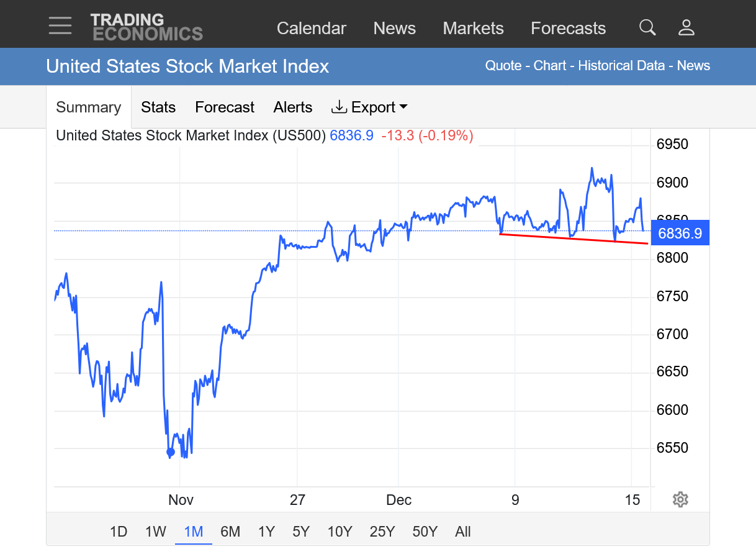Image resolution: width=756 pixels, height=554 pixels.
Task: Open the Forecast tab
Action: tap(225, 107)
